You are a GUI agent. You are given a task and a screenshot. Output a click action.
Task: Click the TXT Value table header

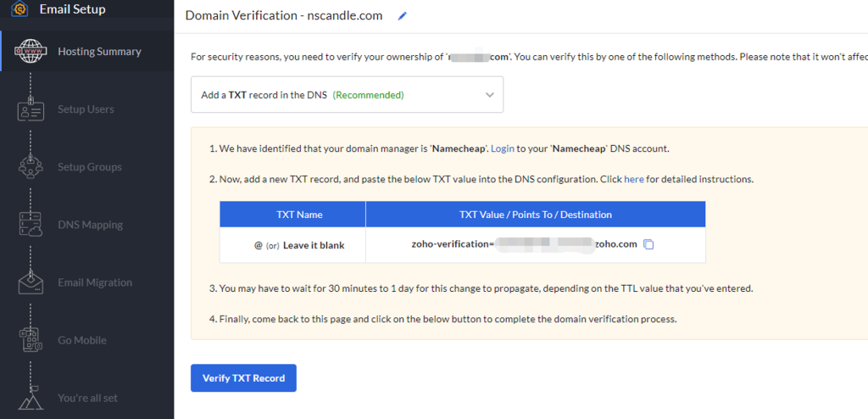coord(536,215)
